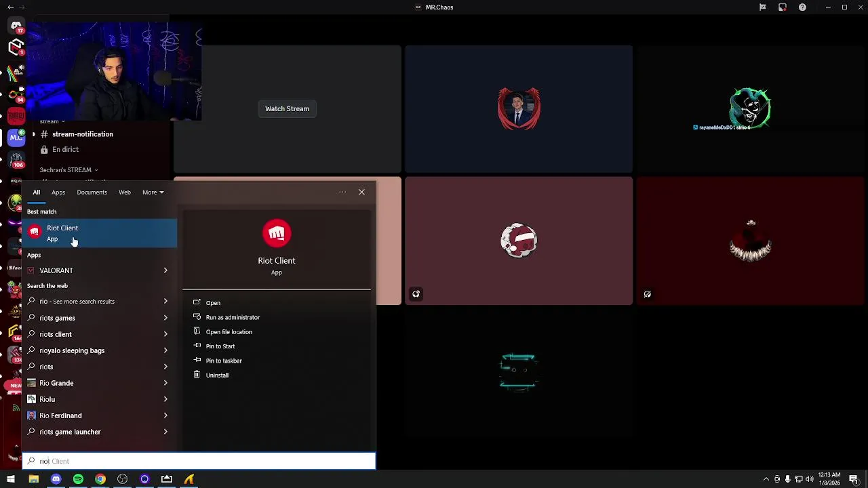Switch to the Documents search tab
868x488 pixels.
click(x=92, y=192)
